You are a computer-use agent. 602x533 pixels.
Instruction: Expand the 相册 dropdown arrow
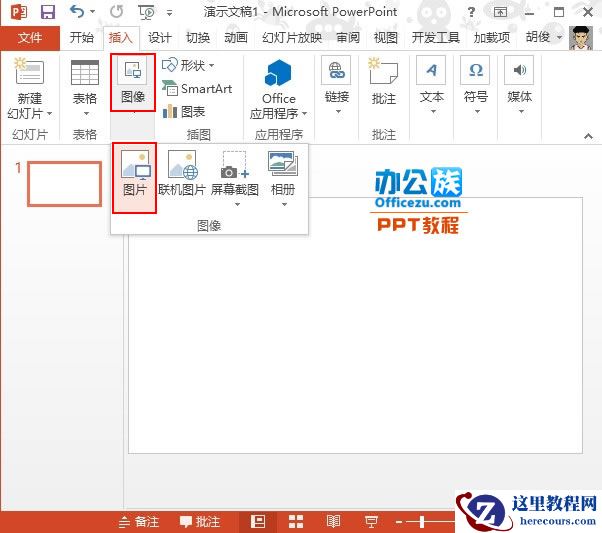click(284, 205)
